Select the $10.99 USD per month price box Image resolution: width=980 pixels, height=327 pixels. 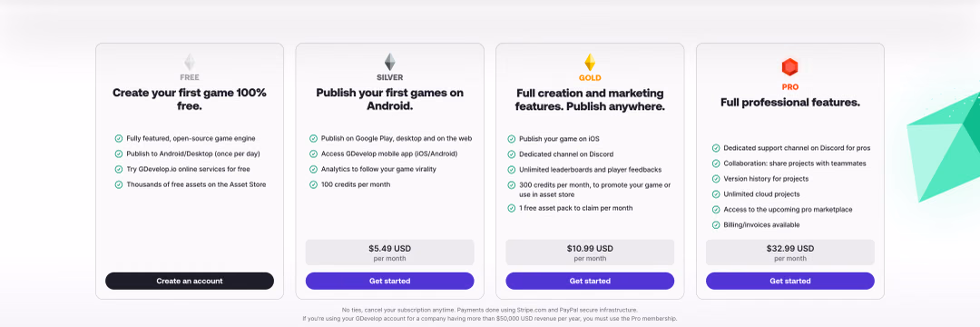click(x=590, y=253)
